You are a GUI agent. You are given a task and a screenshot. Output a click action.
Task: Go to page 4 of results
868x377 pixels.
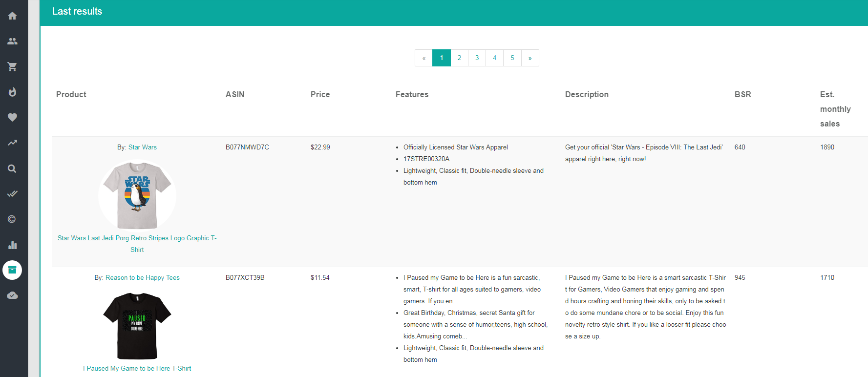494,58
